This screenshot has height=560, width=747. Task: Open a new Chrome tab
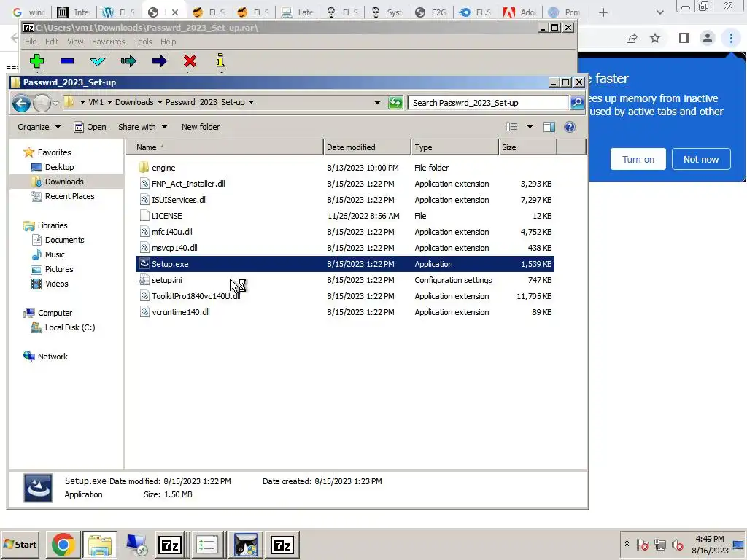coord(603,12)
